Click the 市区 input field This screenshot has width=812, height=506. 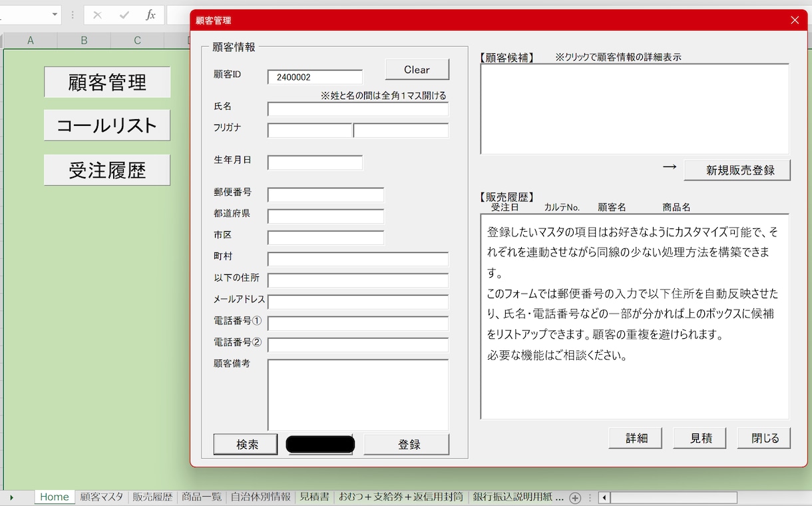(326, 238)
